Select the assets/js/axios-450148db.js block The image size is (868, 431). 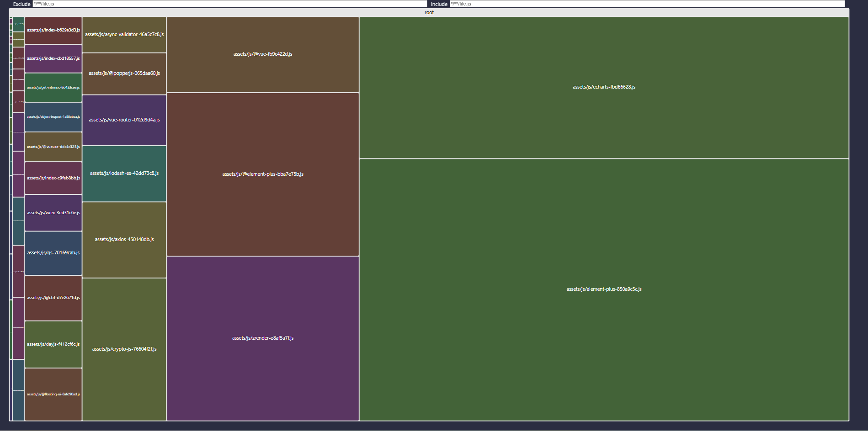pyautogui.click(x=124, y=239)
